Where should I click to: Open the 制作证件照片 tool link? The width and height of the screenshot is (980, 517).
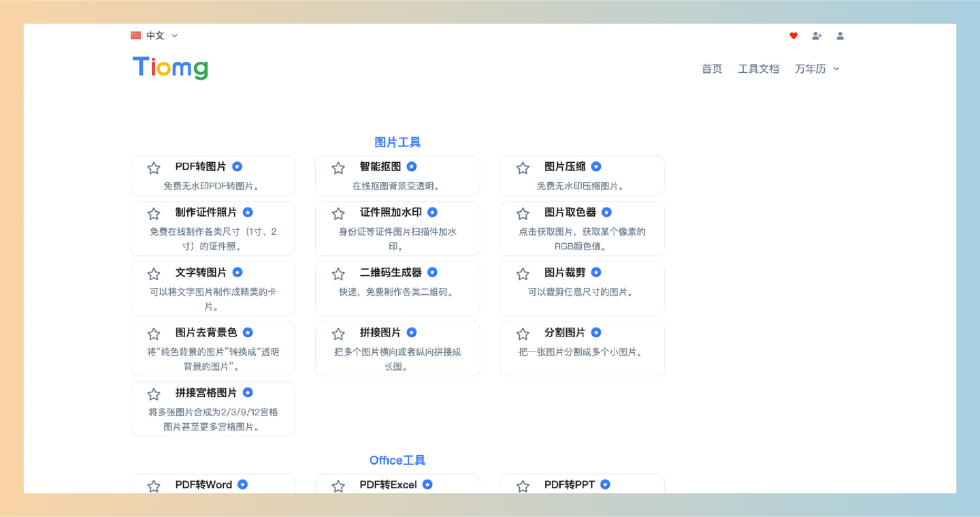coord(206,213)
